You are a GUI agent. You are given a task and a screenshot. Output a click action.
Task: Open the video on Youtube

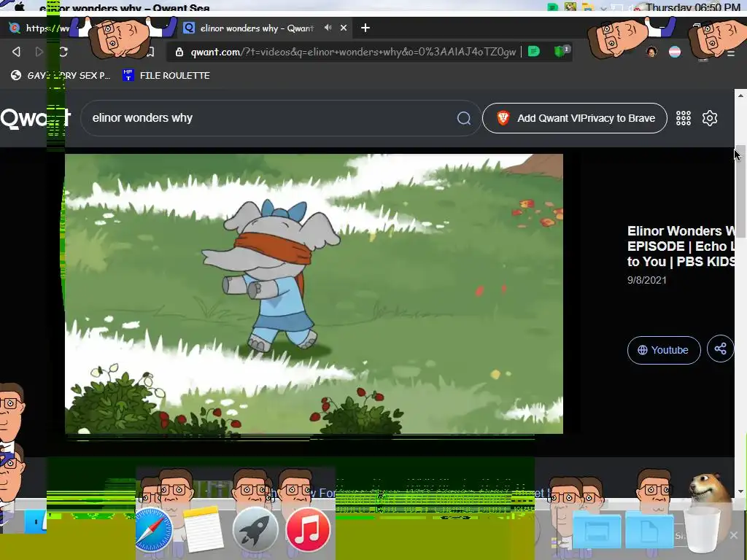point(664,350)
